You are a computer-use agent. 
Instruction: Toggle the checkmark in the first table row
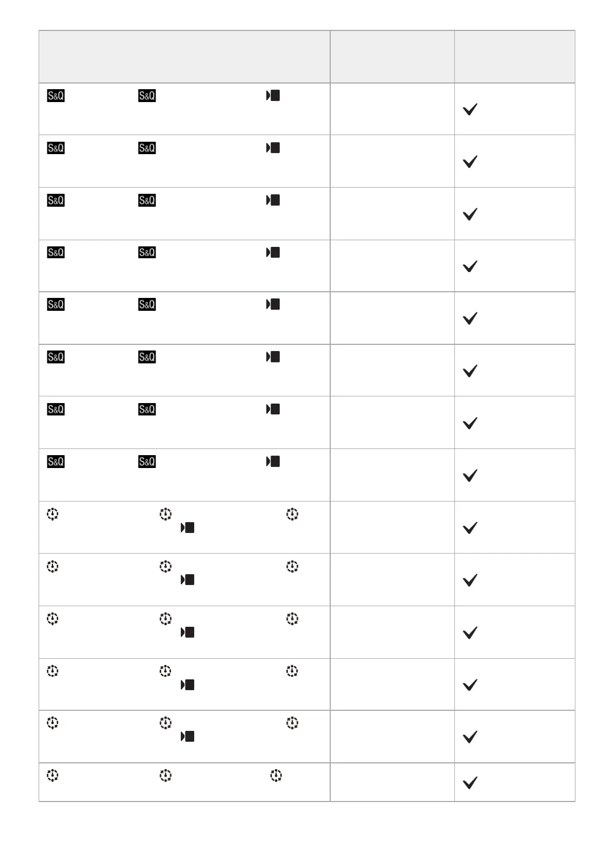pyautogui.click(x=470, y=109)
